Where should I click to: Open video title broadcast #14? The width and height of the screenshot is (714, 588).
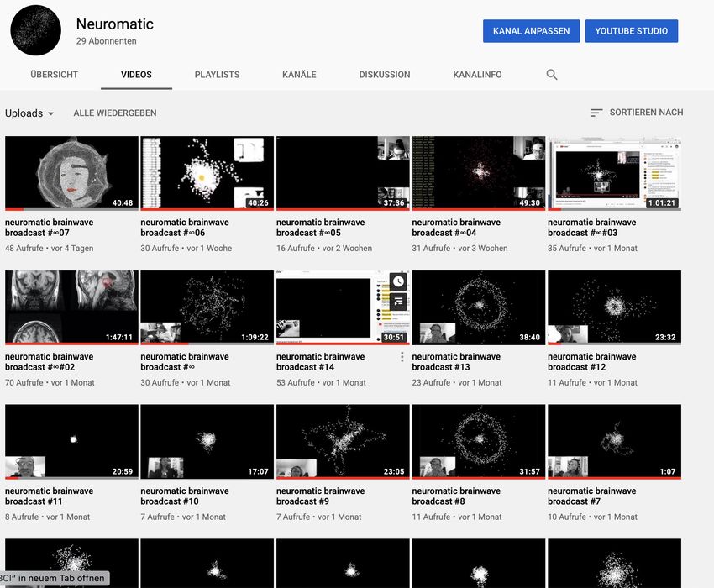click(321, 362)
